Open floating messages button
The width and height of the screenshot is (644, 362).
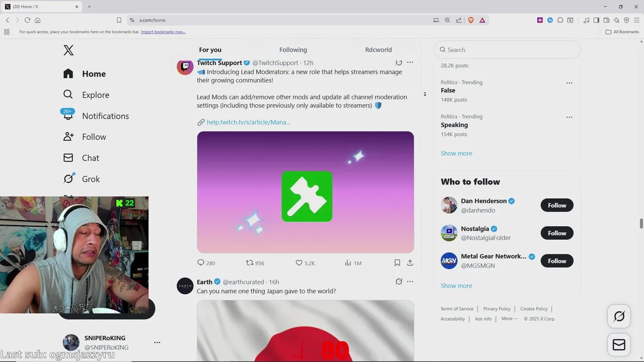coord(619,345)
